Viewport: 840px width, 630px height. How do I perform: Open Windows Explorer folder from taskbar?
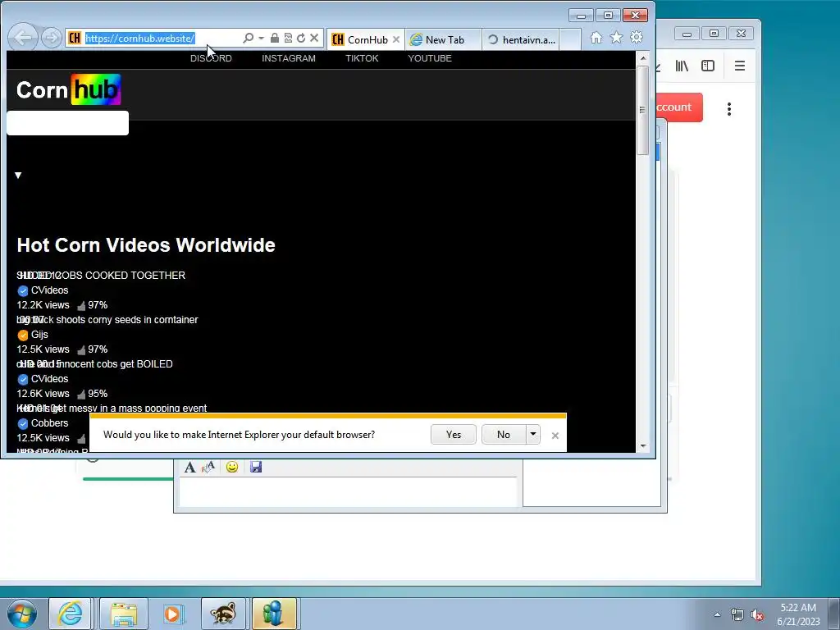click(124, 614)
